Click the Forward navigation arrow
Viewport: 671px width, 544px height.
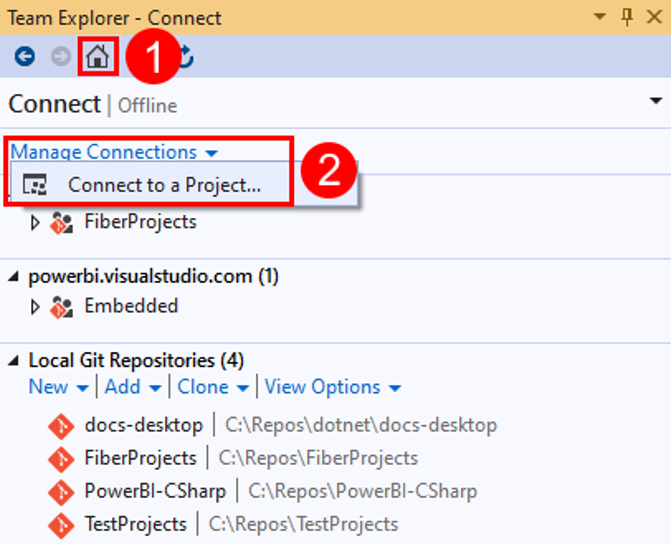click(61, 57)
